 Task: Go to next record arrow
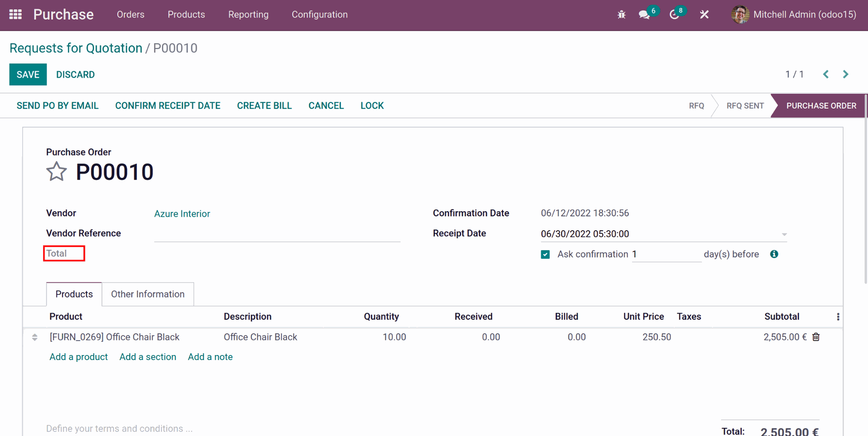pos(845,75)
